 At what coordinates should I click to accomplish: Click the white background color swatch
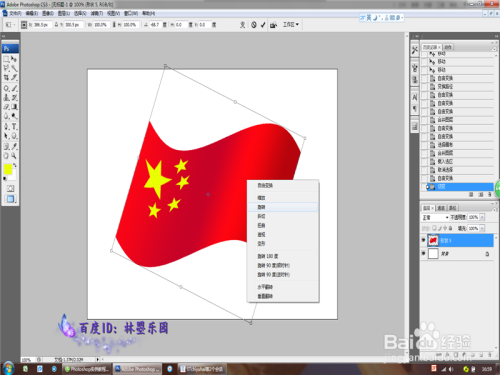click(x=13, y=176)
